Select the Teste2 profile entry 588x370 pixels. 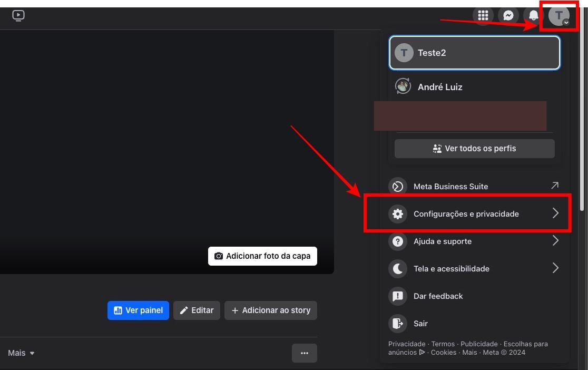pyautogui.click(x=474, y=52)
